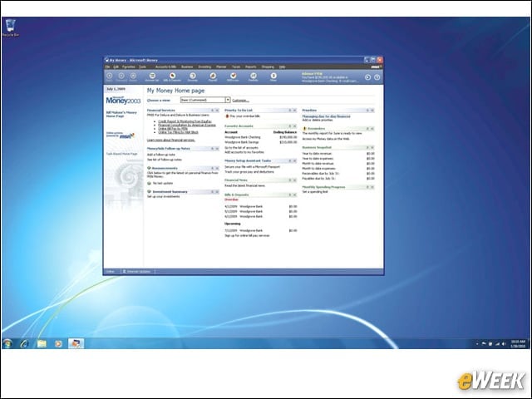Click Set a spending limit
Viewport: 532px width, 399px height.
(x=315, y=192)
